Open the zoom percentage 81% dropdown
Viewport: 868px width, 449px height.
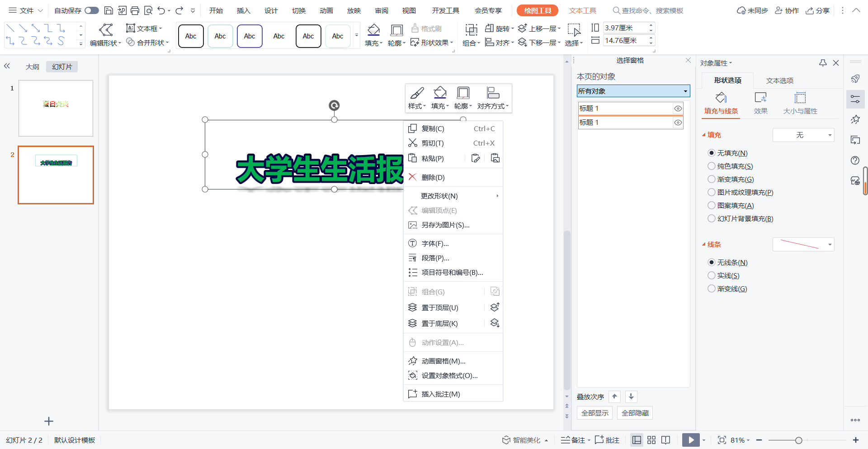740,440
